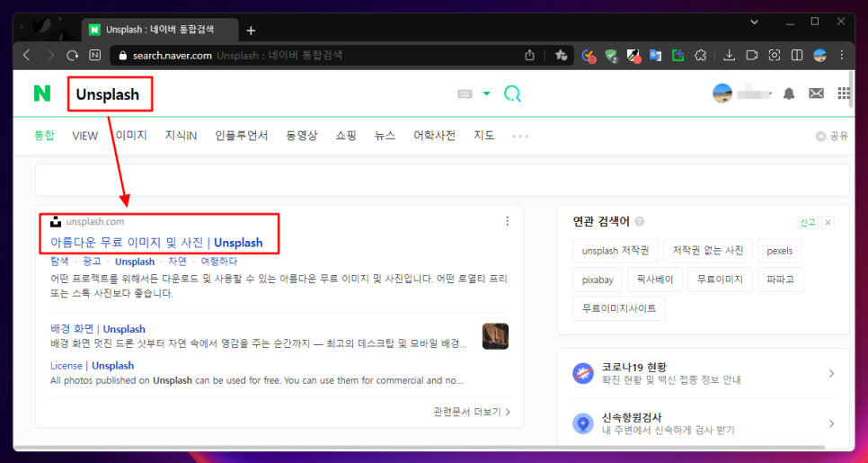Screen dimensions: 868x463
Task: Open the on-screen keyboard icon
Action: [465, 94]
